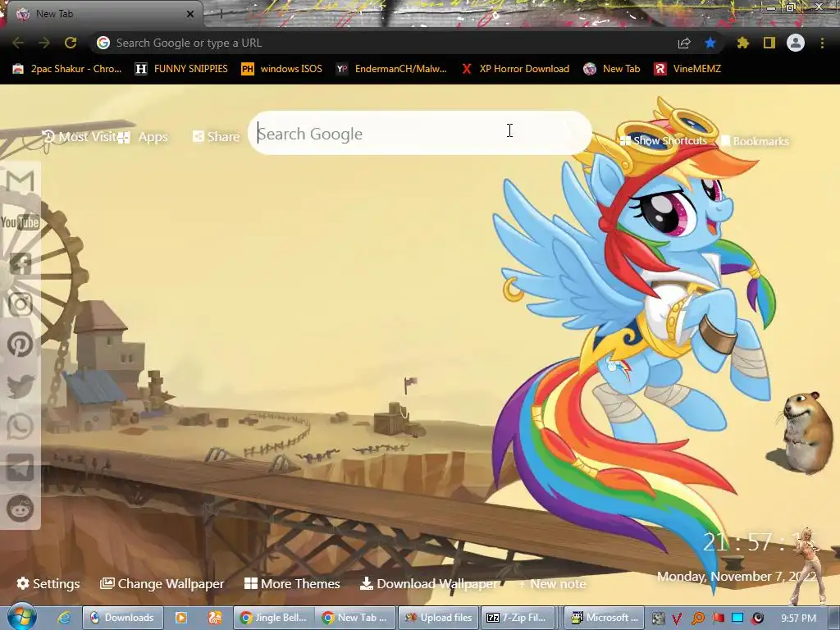Open the EndermanCH/Malw... bookmark
The image size is (840, 630).
coord(391,69)
